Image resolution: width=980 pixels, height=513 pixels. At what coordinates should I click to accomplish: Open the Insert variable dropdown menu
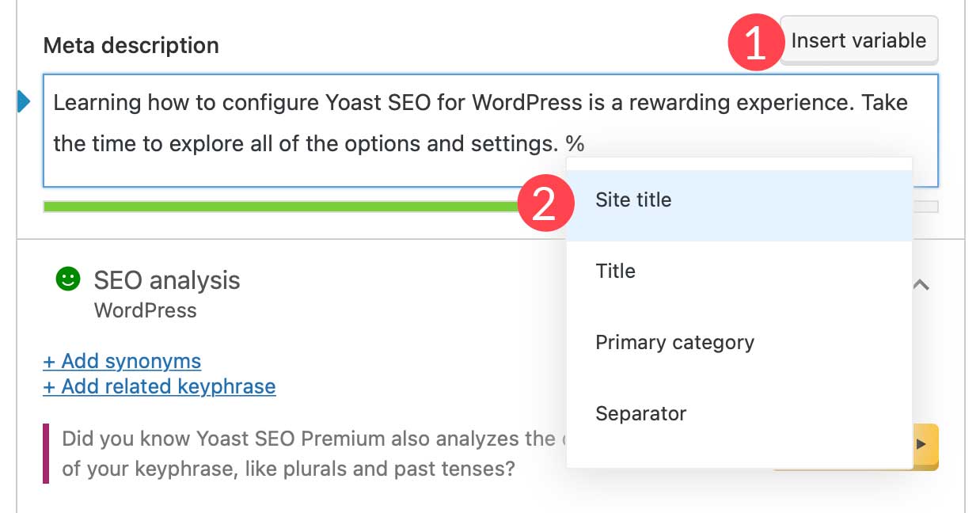pos(858,40)
